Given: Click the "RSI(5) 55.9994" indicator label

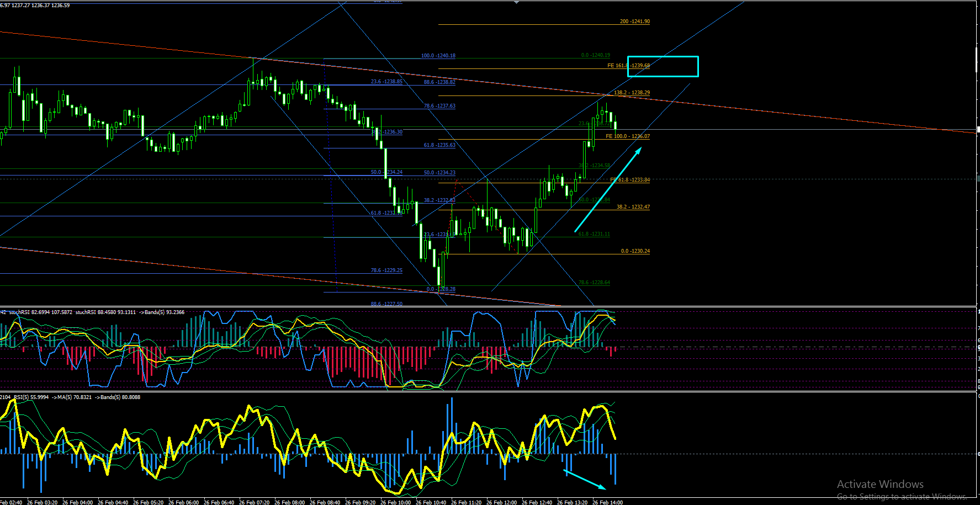Looking at the screenshot, I should click(x=31, y=397).
